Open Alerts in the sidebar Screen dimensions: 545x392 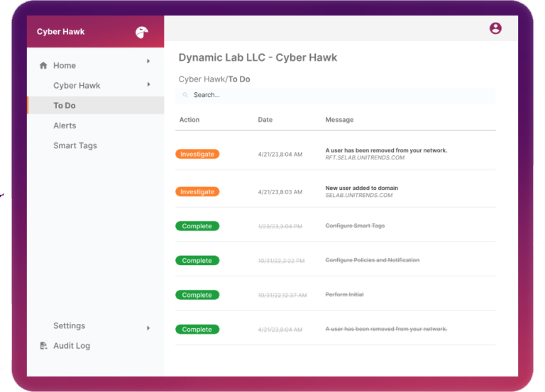coord(65,125)
